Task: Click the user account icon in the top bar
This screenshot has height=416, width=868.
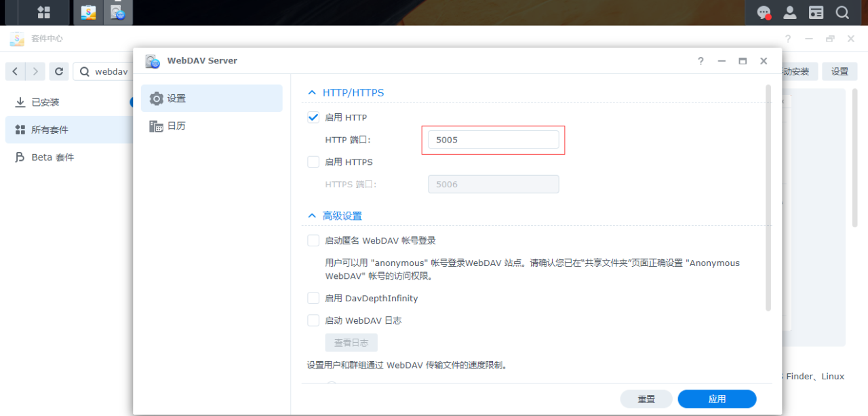Action: tap(789, 12)
